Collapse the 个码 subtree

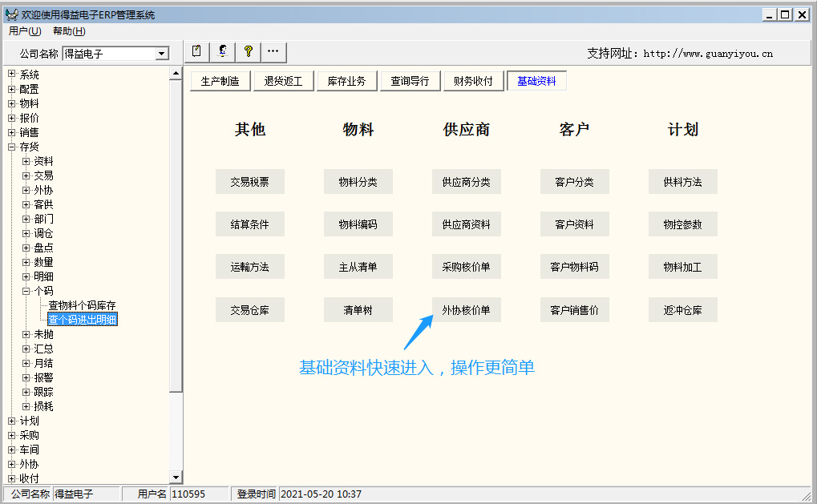point(26,291)
